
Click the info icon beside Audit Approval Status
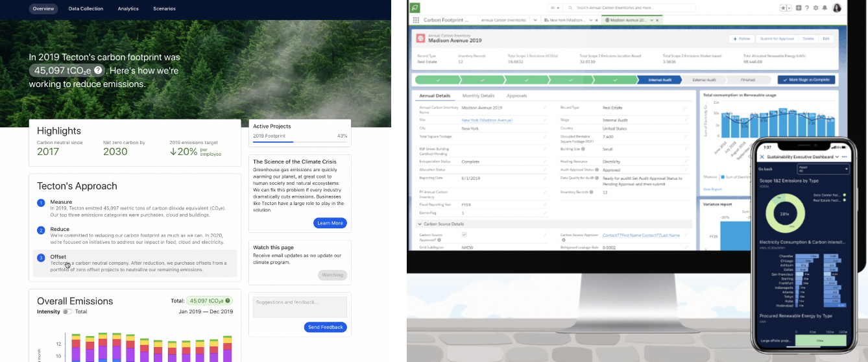tap(597, 169)
